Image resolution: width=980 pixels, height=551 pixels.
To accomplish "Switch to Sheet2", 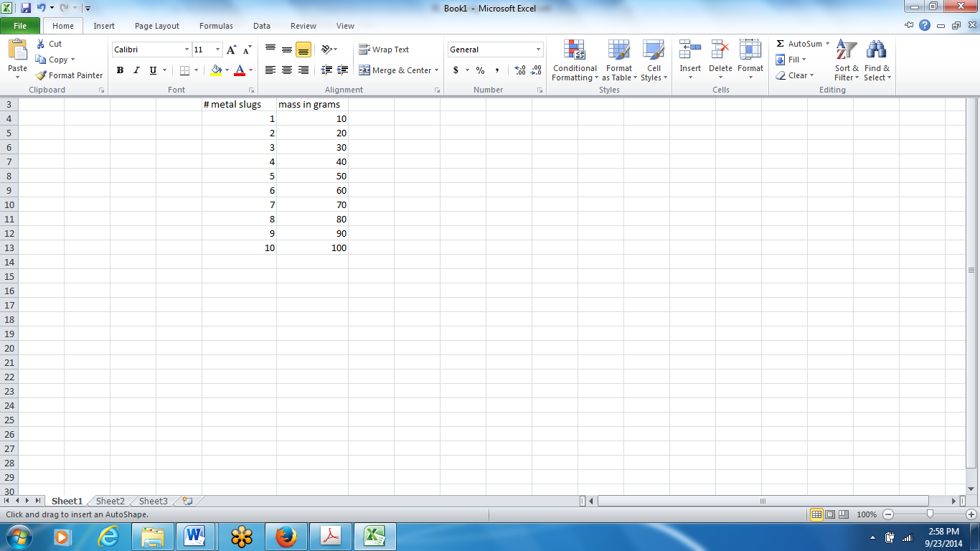I will point(109,501).
